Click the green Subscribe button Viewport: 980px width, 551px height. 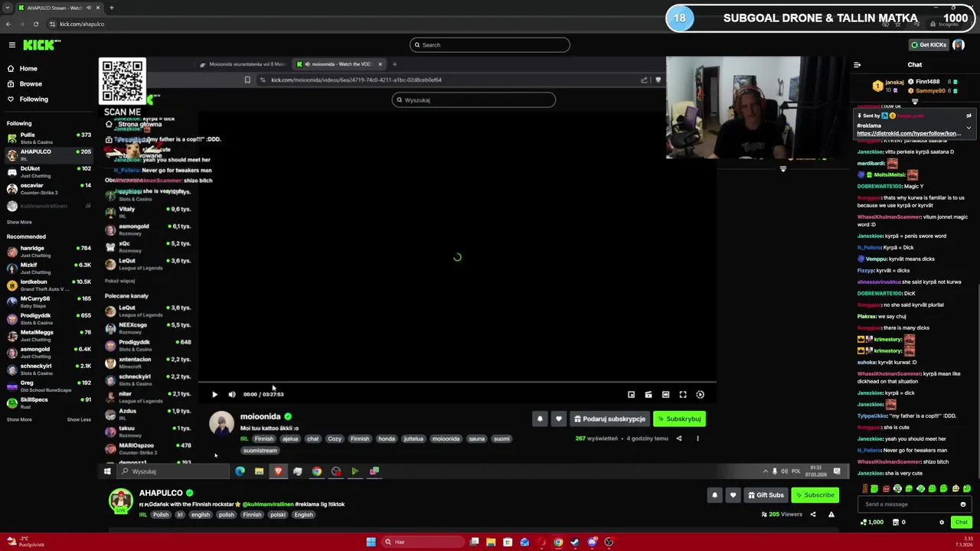815,495
